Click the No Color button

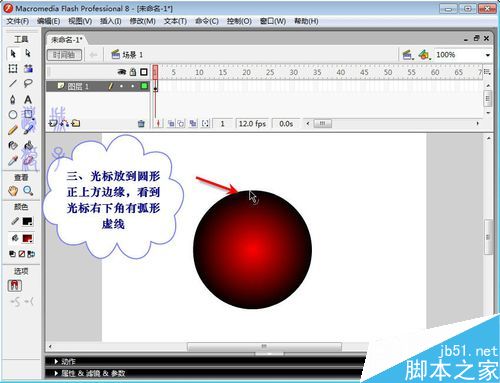(x=22, y=254)
